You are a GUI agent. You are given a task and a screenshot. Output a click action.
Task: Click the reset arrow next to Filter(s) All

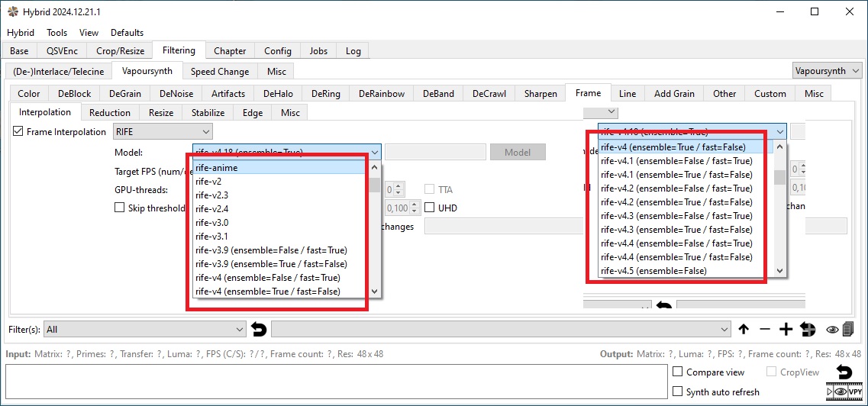coord(259,330)
